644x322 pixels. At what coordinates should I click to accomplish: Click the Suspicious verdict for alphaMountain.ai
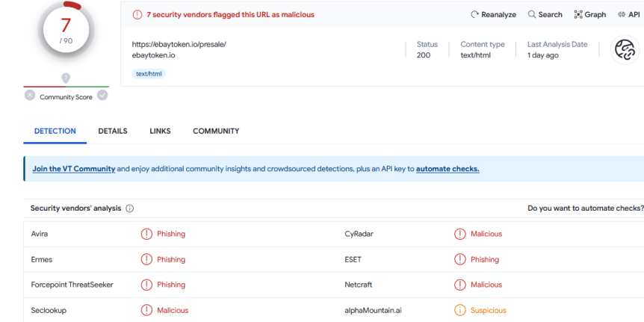pos(489,310)
